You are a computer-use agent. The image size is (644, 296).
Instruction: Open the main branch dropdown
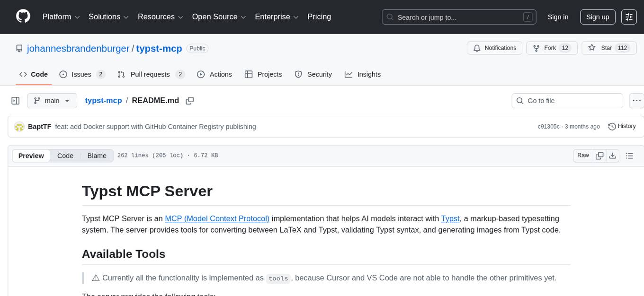point(52,101)
